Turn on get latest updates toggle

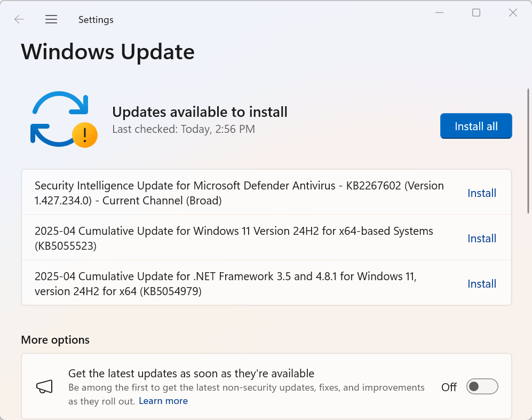click(x=482, y=387)
